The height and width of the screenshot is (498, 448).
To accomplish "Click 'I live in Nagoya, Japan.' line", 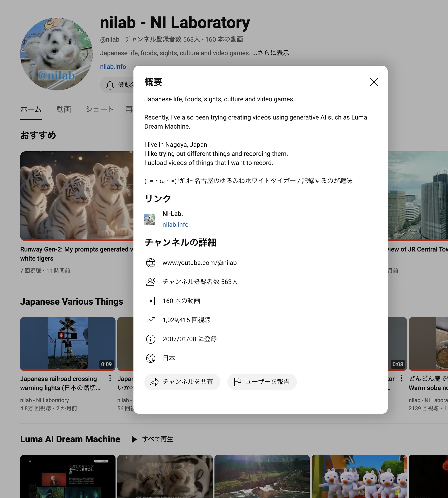I will tap(177, 145).
